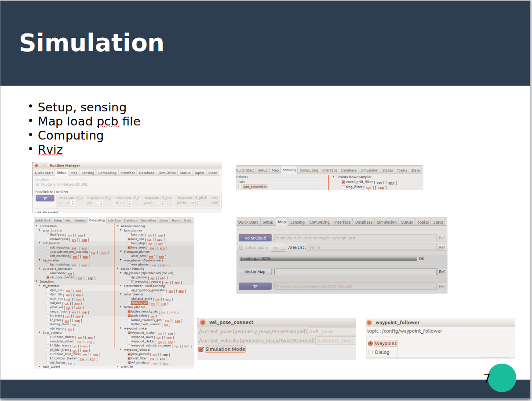Collapse the ndt_localizer group
The height and width of the screenshot is (401, 532).
40,243
